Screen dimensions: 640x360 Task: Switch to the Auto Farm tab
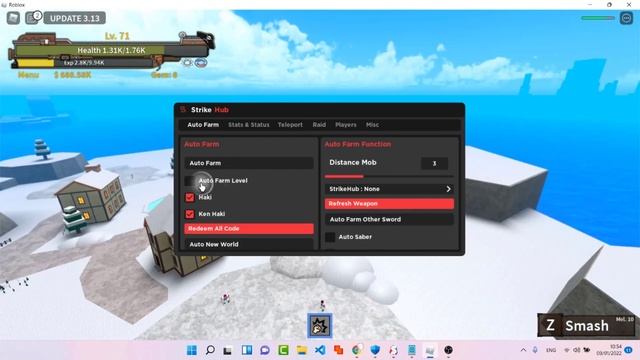[x=203, y=125]
